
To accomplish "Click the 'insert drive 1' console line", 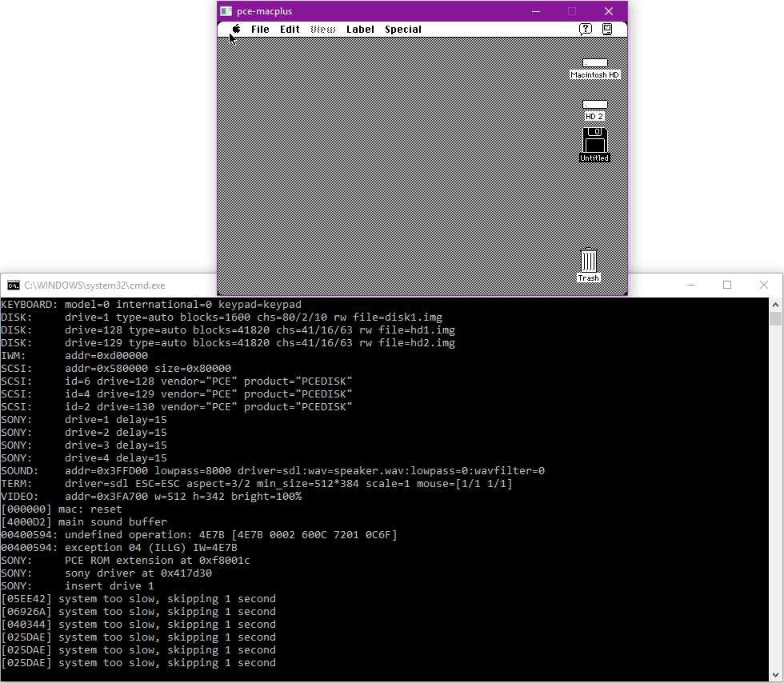I will coord(77,586).
